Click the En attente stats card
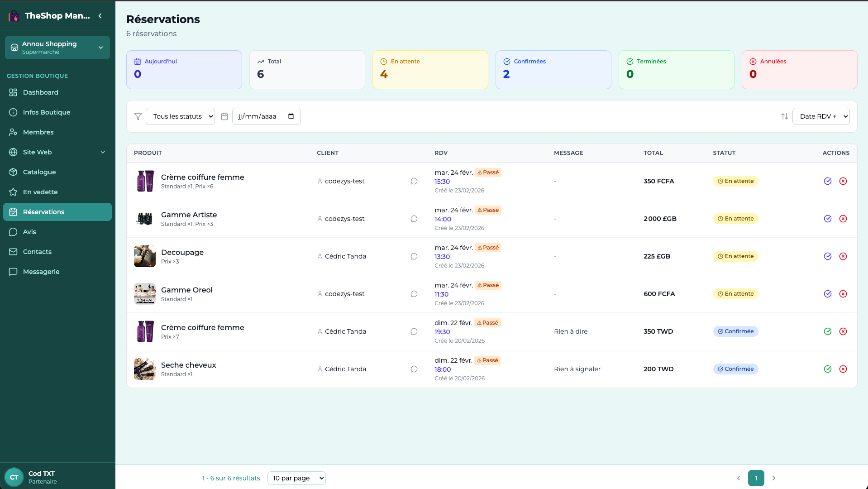The height and width of the screenshot is (489, 868). point(430,69)
